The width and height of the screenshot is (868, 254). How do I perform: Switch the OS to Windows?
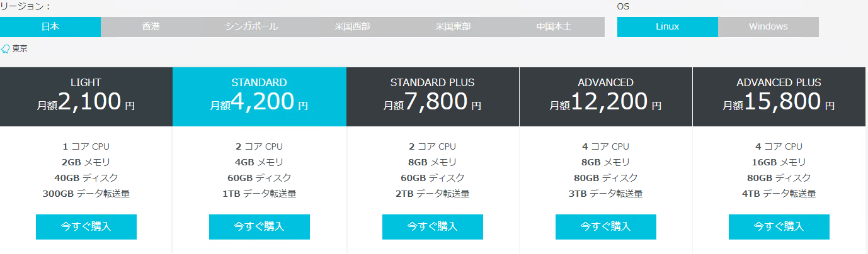click(x=768, y=27)
